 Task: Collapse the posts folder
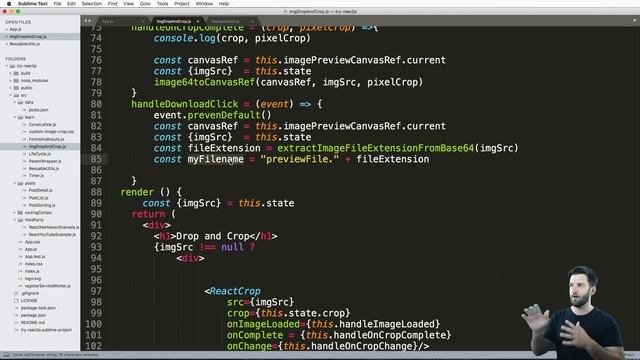pos(15,183)
